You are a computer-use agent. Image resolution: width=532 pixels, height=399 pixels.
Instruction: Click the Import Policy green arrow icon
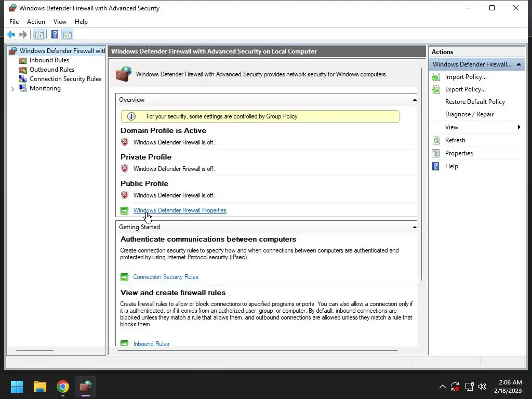[436, 77]
